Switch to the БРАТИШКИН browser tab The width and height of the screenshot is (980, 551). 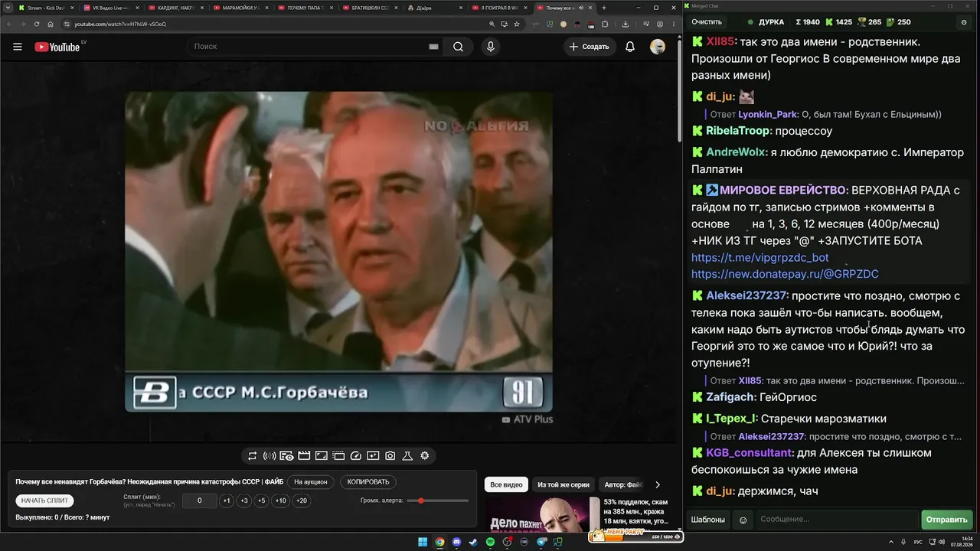pos(371,8)
